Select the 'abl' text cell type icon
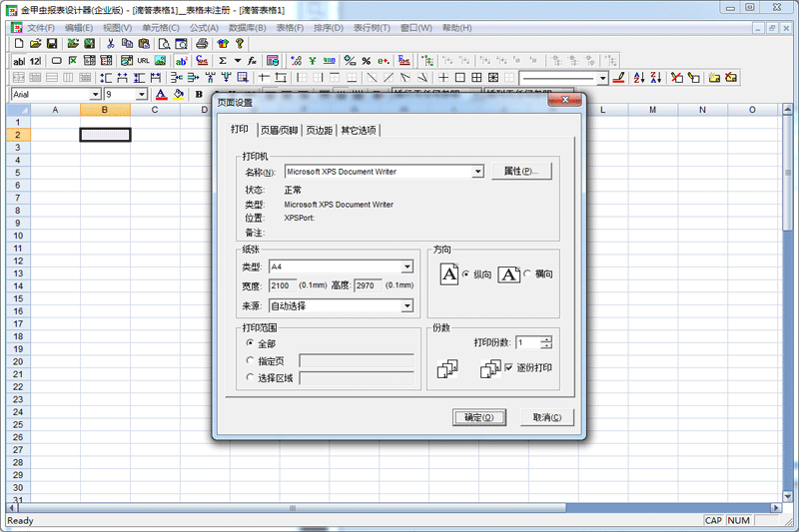Image resolution: width=799 pixels, height=532 pixels. pos(19,61)
